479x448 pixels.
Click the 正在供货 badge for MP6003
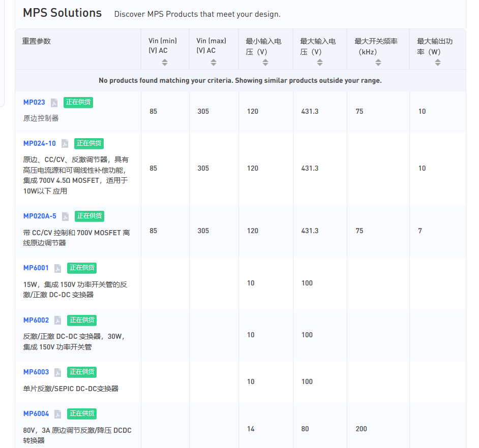[x=82, y=372]
